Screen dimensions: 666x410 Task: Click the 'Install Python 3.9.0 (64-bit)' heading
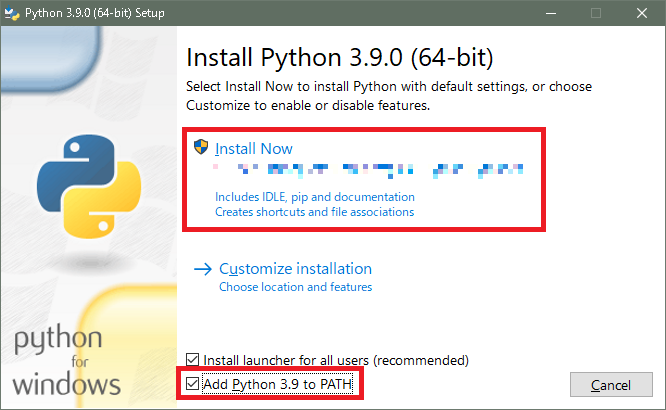[x=340, y=57]
